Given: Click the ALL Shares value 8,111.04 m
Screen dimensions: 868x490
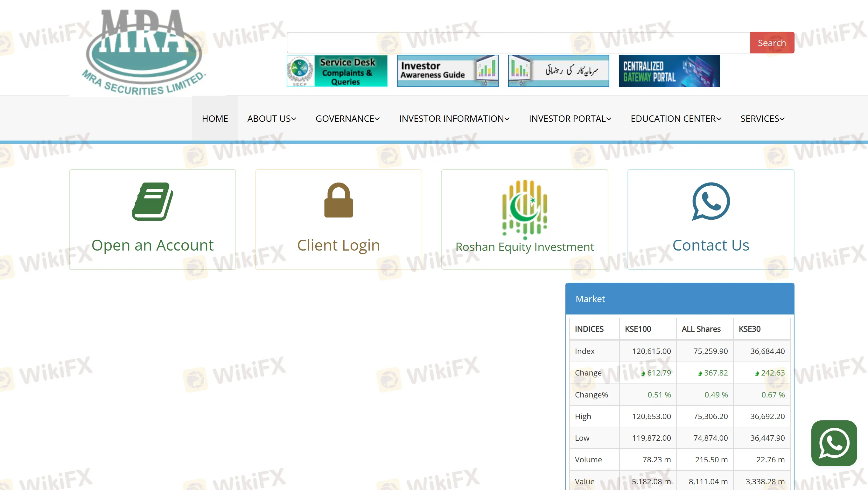Looking at the screenshot, I should (x=708, y=482).
